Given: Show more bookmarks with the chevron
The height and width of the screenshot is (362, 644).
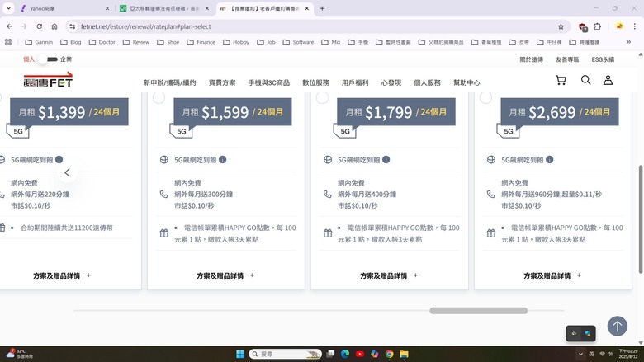Looking at the screenshot, I should 628,42.
